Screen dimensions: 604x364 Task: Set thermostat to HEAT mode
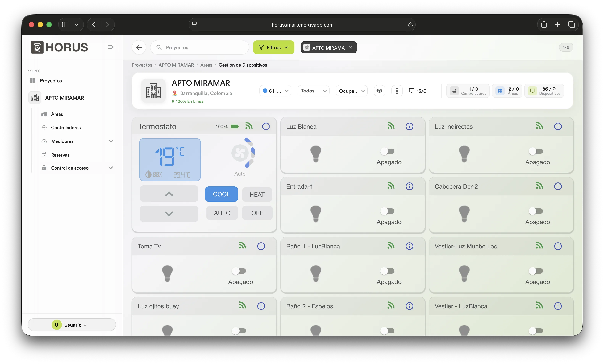click(x=257, y=194)
